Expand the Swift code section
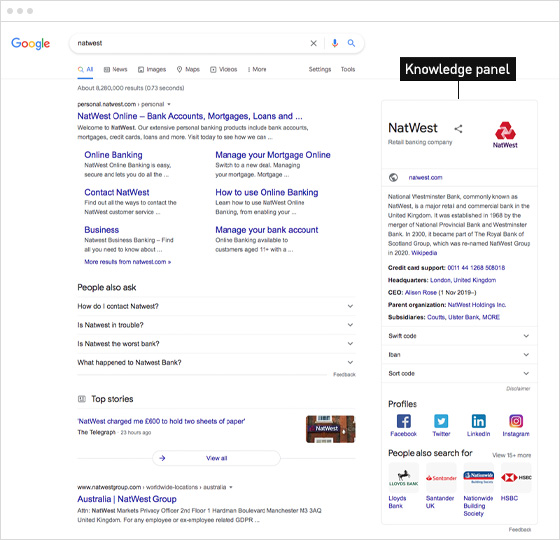Screen dimensions: 560x540 tap(459, 336)
